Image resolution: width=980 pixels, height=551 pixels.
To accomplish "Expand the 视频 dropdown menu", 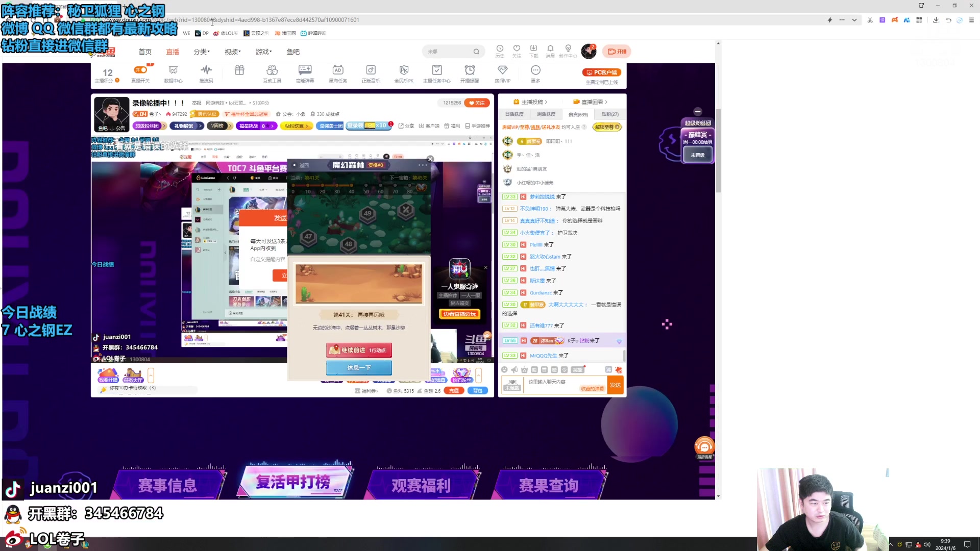I will click(232, 51).
